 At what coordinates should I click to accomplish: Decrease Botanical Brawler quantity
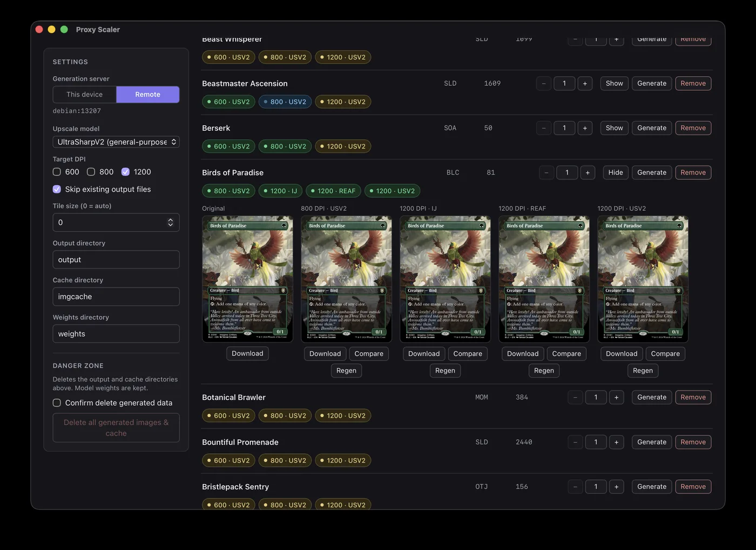point(575,397)
